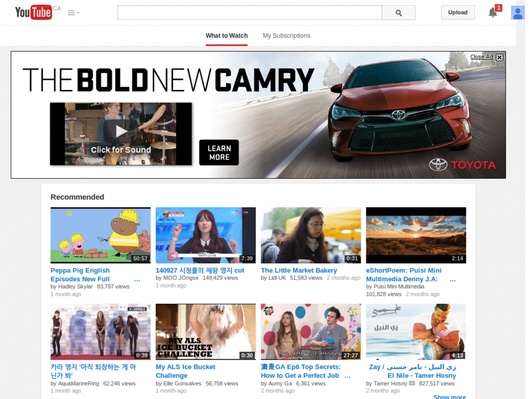Open eShortPoem sunset video thumbnail

click(x=416, y=235)
